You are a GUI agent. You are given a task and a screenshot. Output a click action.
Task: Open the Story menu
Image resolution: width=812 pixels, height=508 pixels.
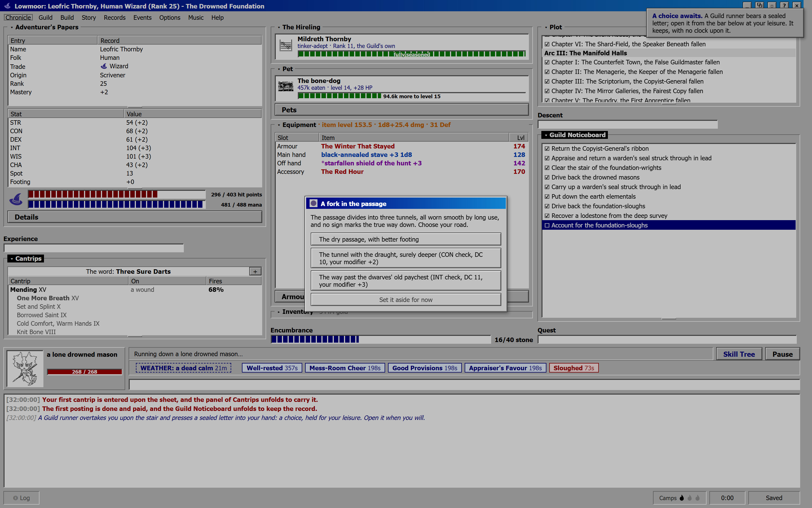click(x=89, y=17)
